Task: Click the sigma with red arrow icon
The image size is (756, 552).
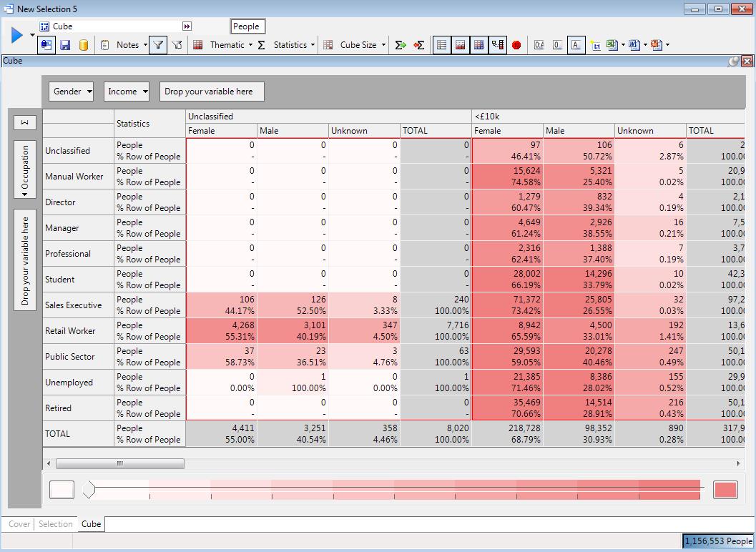Action: (419, 45)
